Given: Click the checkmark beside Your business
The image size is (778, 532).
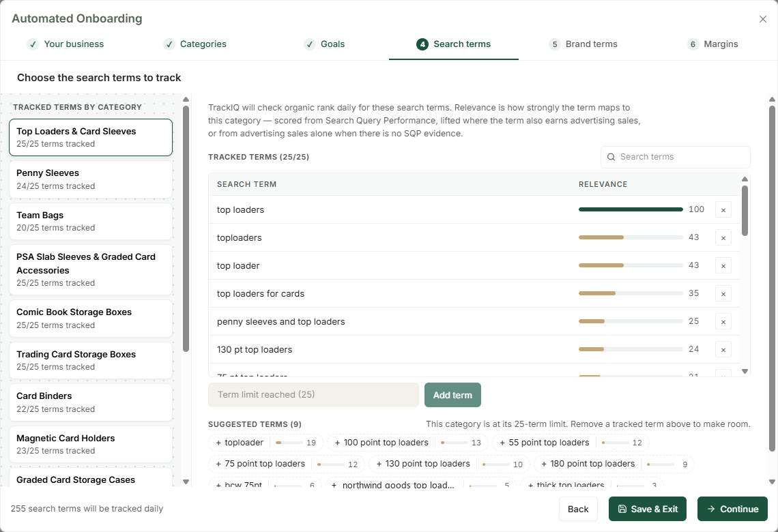Looking at the screenshot, I should (33, 44).
